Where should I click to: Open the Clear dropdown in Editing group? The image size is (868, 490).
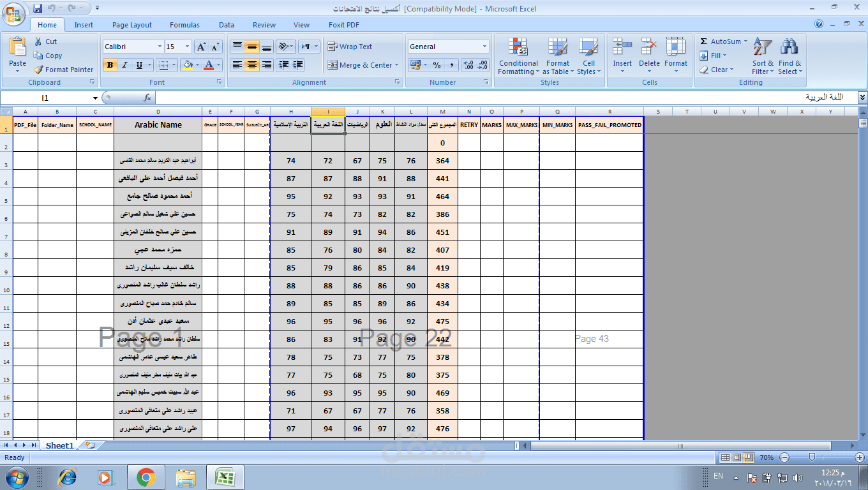pos(717,70)
